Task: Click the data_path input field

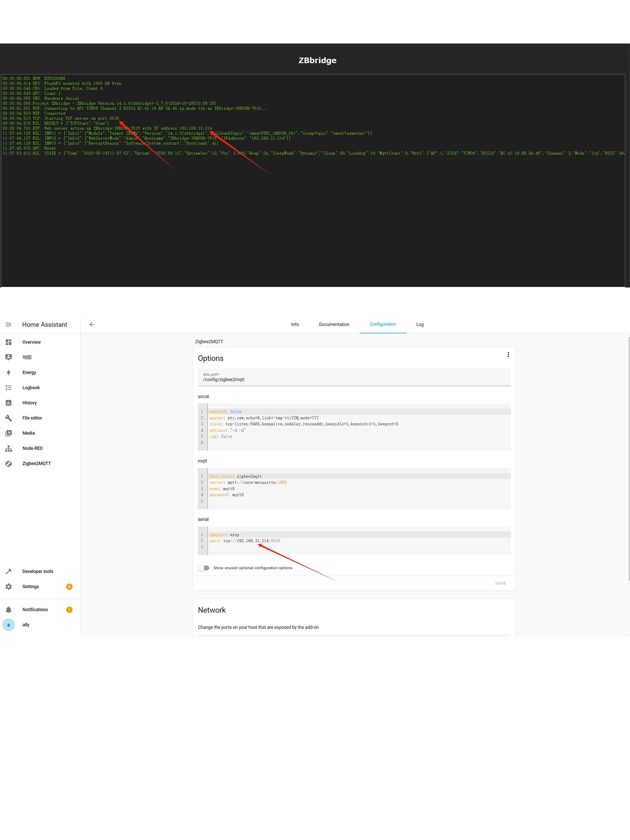Action: pos(354,379)
